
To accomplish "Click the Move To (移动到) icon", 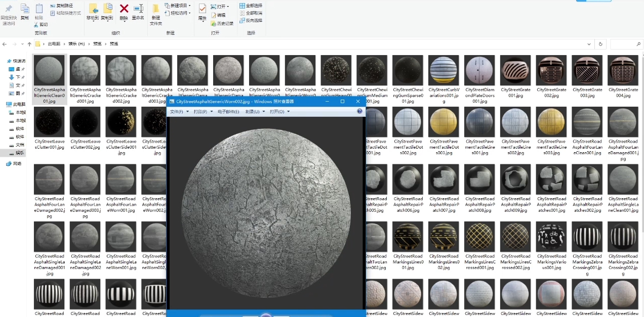I will (93, 9).
